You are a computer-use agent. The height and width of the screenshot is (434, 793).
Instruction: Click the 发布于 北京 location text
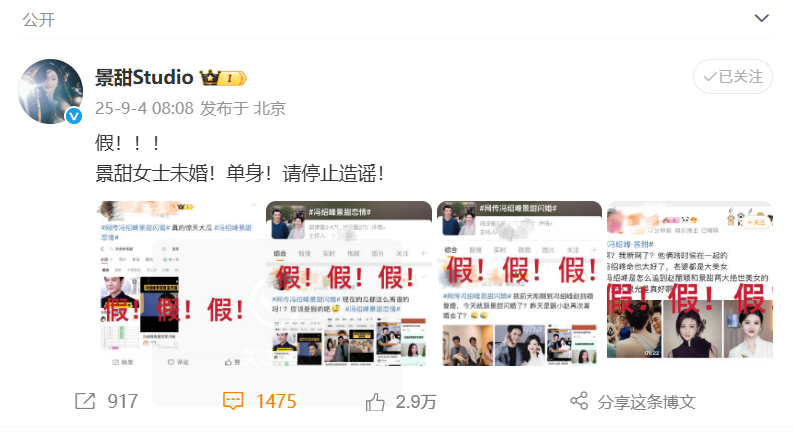243,108
